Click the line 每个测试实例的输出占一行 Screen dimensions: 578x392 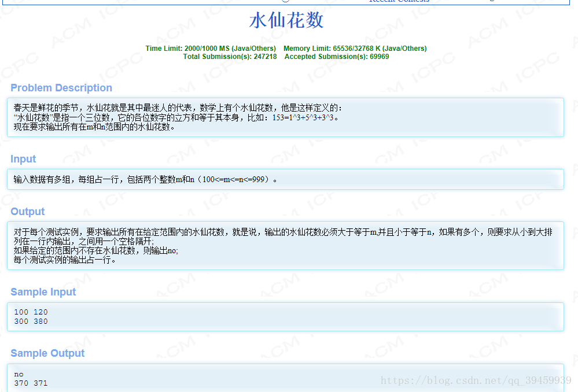[x=65, y=260]
